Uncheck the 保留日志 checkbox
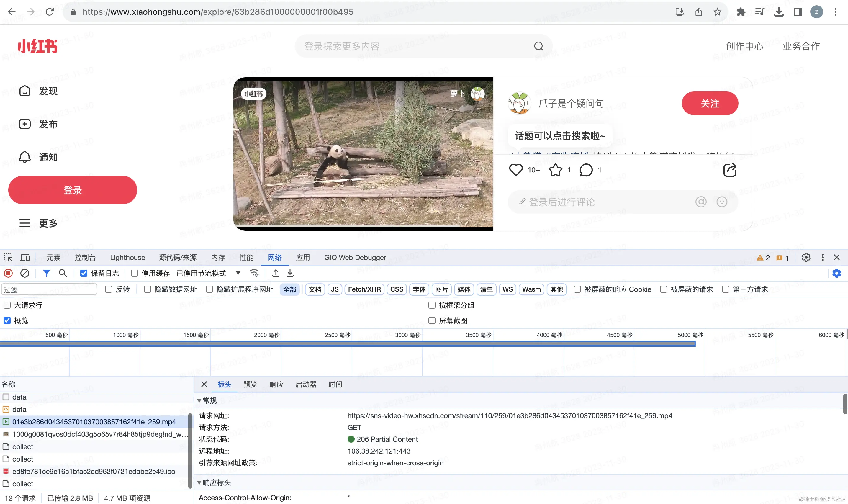 pyautogui.click(x=84, y=274)
